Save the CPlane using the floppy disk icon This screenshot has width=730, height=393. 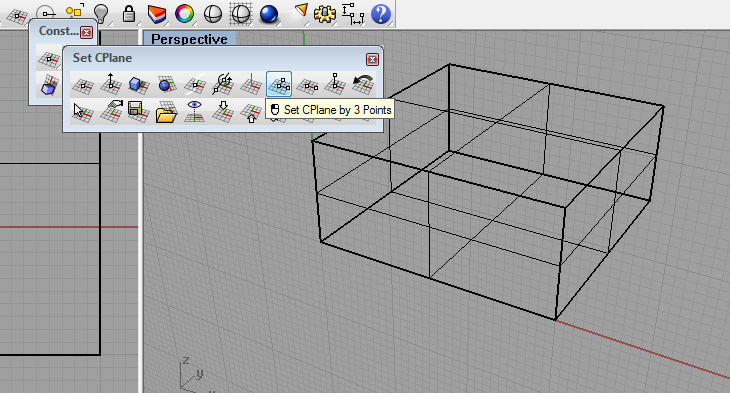[x=138, y=111]
